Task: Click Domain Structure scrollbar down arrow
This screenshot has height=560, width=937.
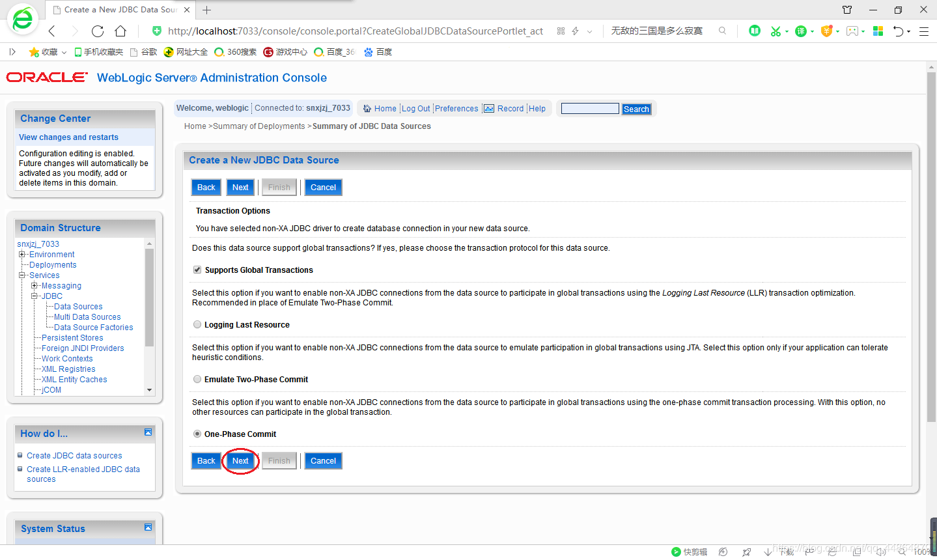Action: coord(150,390)
